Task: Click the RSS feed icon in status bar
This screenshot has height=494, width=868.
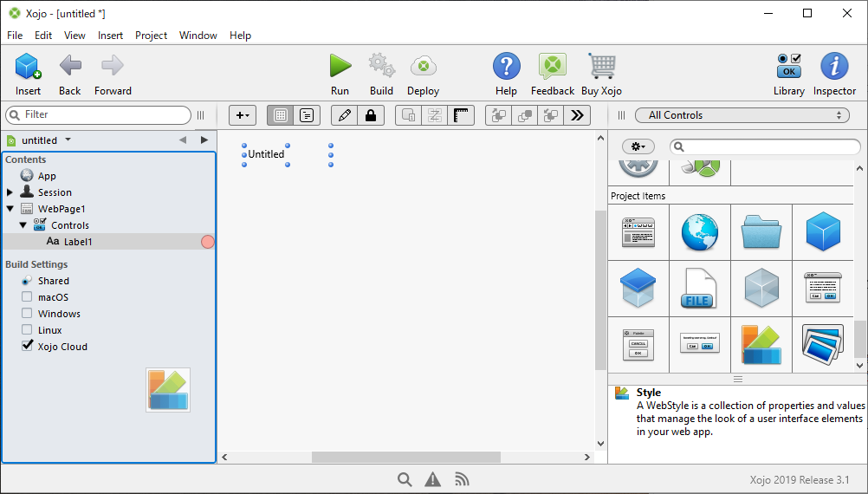Action: pos(462,479)
